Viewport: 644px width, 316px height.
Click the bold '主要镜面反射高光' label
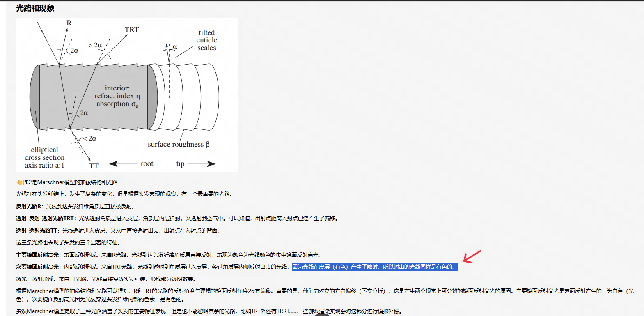click(x=37, y=255)
